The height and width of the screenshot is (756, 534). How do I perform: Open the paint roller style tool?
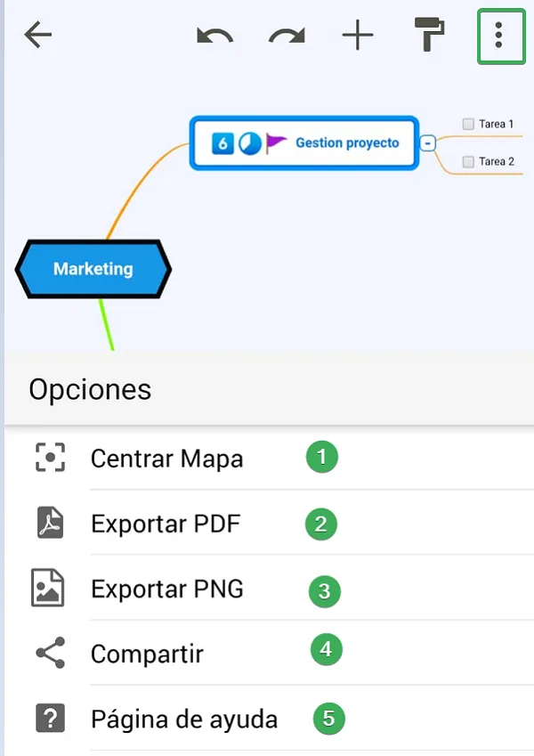429,34
